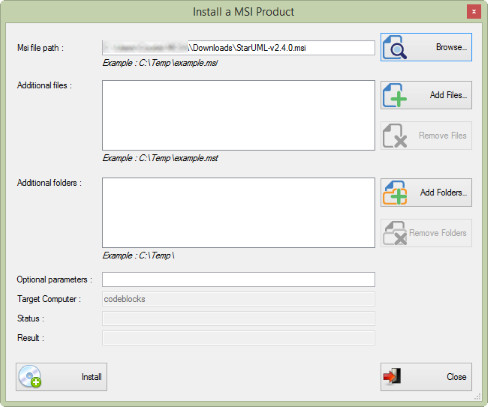Close dialog using red X title button
This screenshot has width=488, height=407.
coord(474,12)
